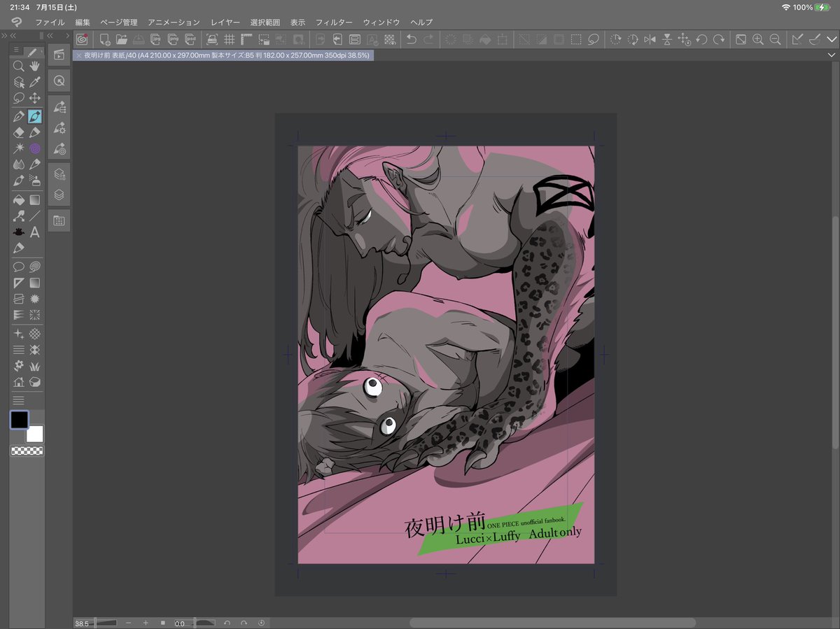840x629 pixels.
Task: Toggle the grid display icon
Action: (230, 40)
